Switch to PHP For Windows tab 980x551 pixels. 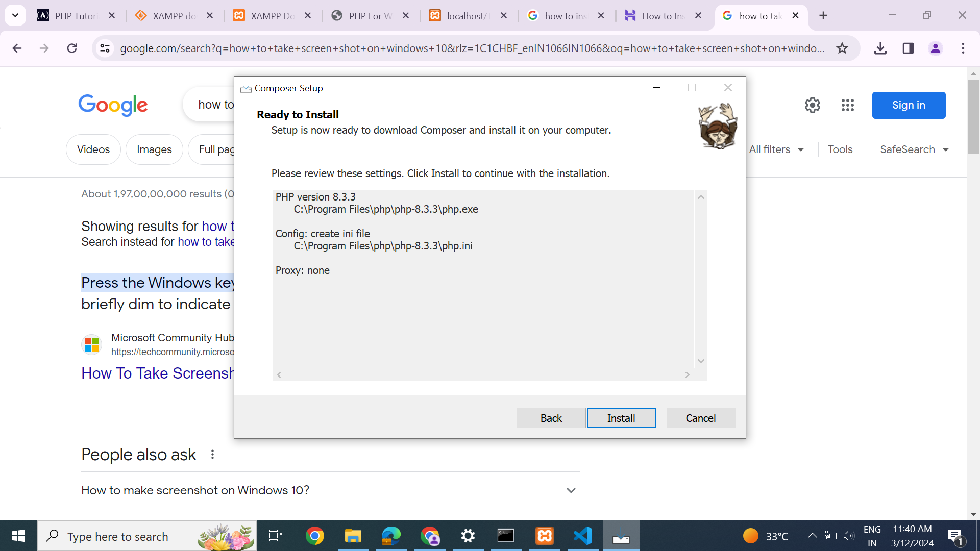[x=370, y=16]
